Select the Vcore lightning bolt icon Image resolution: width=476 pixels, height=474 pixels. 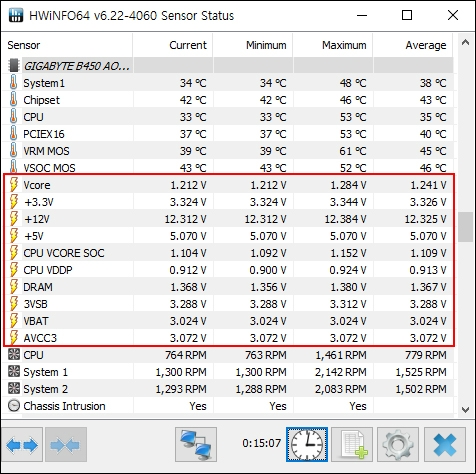(14, 185)
